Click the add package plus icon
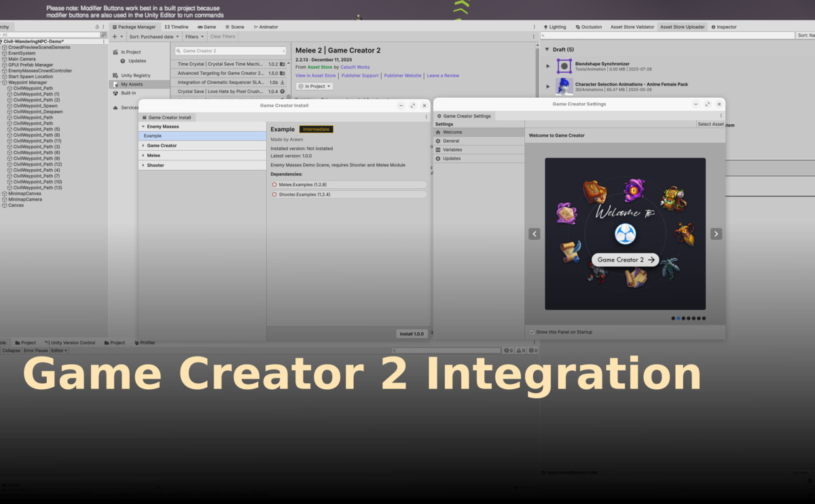The image size is (815, 504). coord(114,37)
